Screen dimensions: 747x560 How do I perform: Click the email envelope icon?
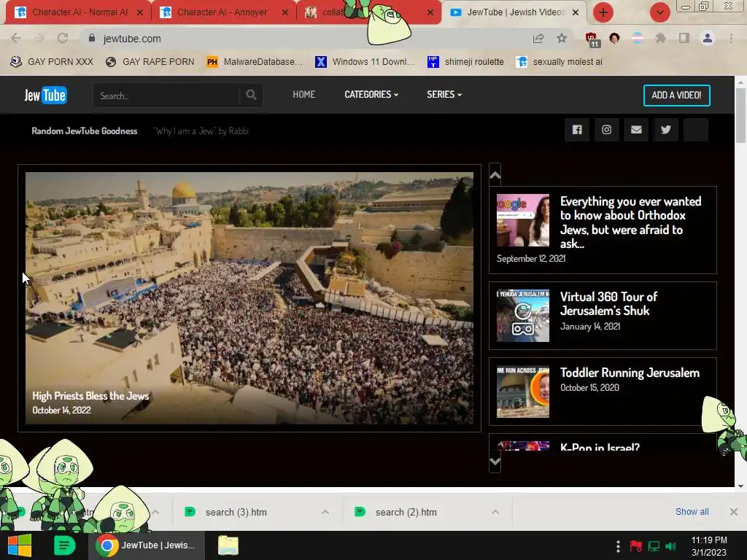pos(636,130)
